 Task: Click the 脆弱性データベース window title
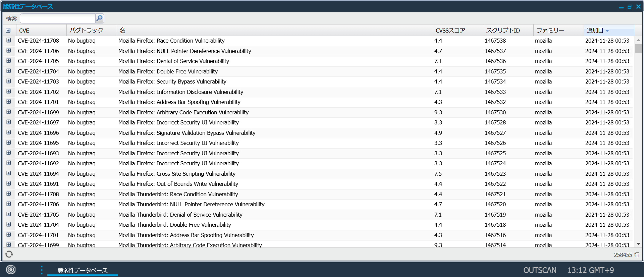28,7
